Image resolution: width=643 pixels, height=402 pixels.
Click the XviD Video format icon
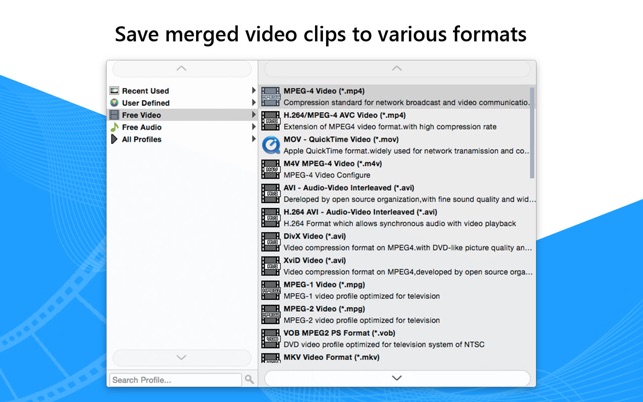coord(271,266)
